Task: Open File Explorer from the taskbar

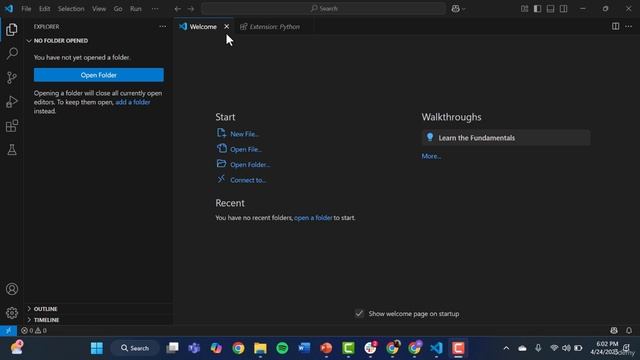Action: (x=260, y=348)
